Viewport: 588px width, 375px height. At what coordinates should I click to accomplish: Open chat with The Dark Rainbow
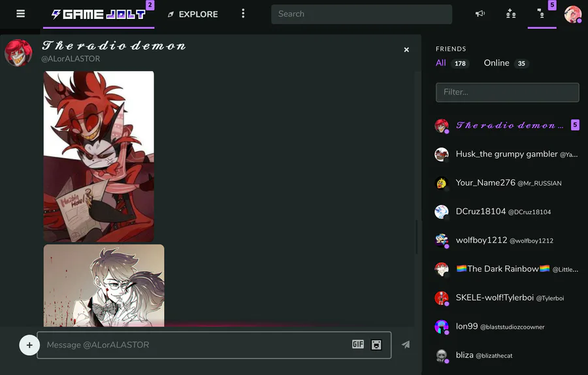506,269
